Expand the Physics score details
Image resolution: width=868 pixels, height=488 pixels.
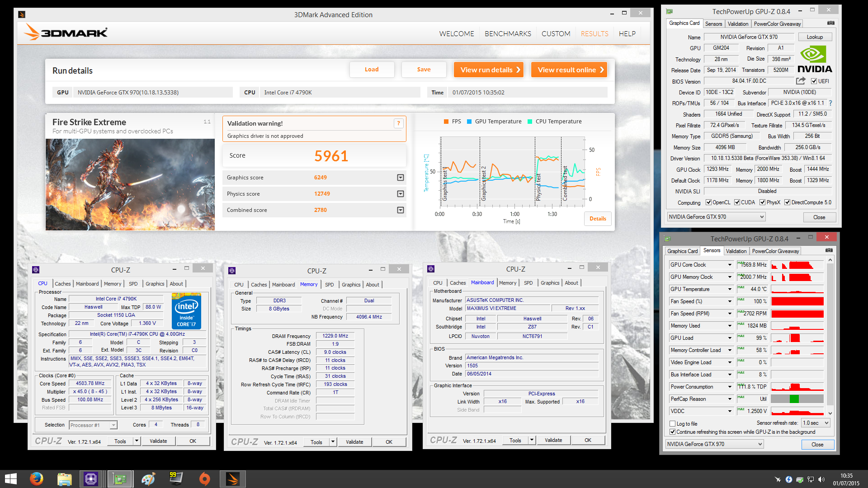pos(400,194)
